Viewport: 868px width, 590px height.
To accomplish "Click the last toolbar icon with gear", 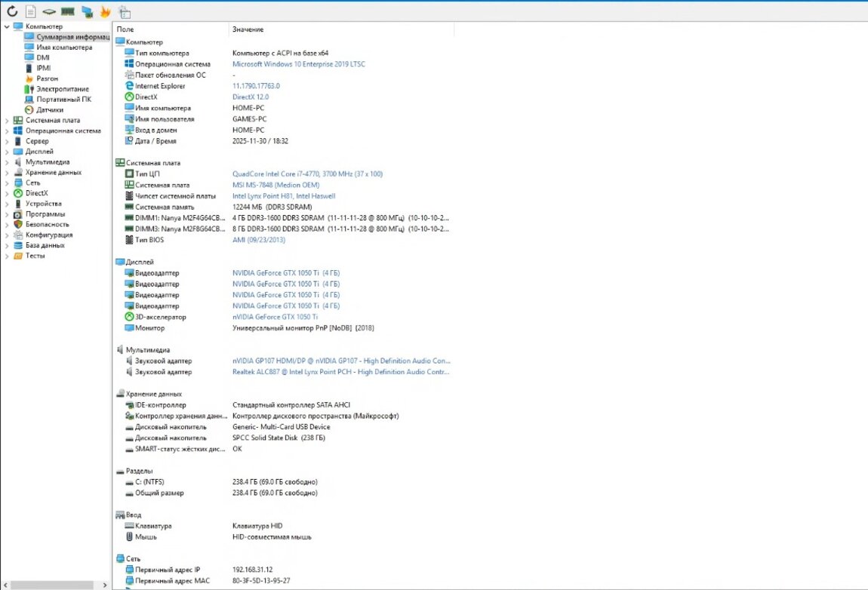I will coord(125,12).
